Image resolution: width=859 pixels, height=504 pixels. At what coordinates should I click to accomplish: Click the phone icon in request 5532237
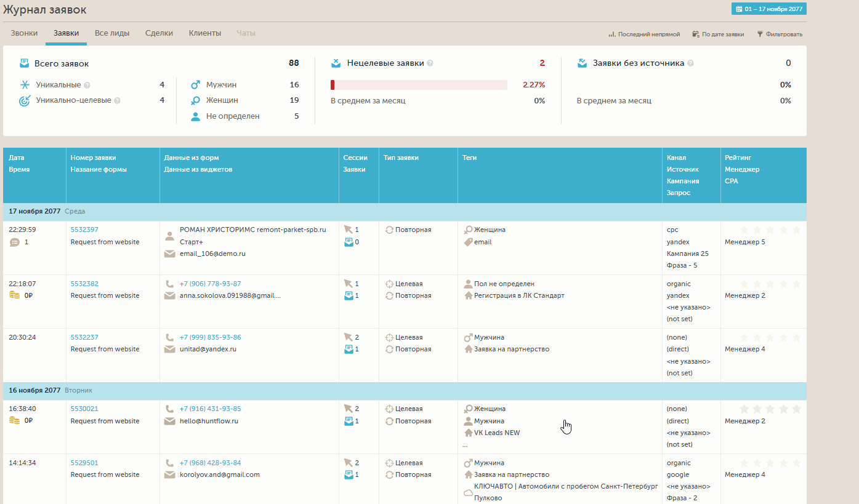[169, 337]
